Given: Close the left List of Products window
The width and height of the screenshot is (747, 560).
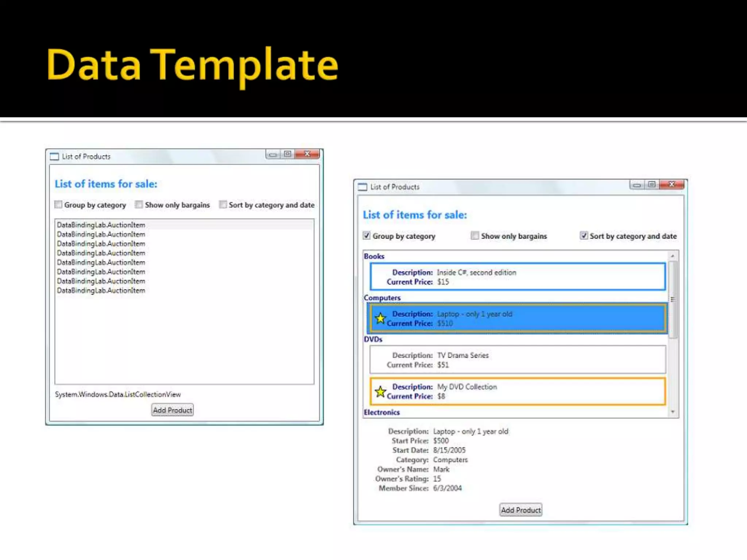Looking at the screenshot, I should pos(307,154).
